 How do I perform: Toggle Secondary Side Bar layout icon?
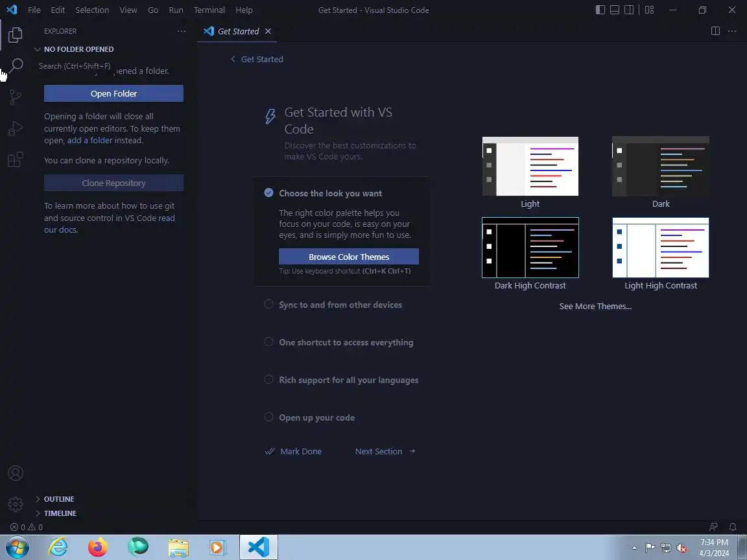tap(629, 10)
